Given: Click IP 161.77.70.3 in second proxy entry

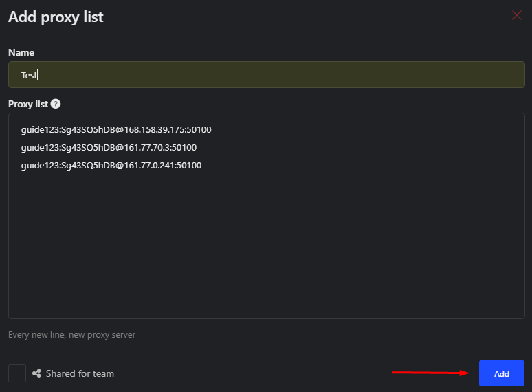Looking at the screenshot, I should click(146, 148).
